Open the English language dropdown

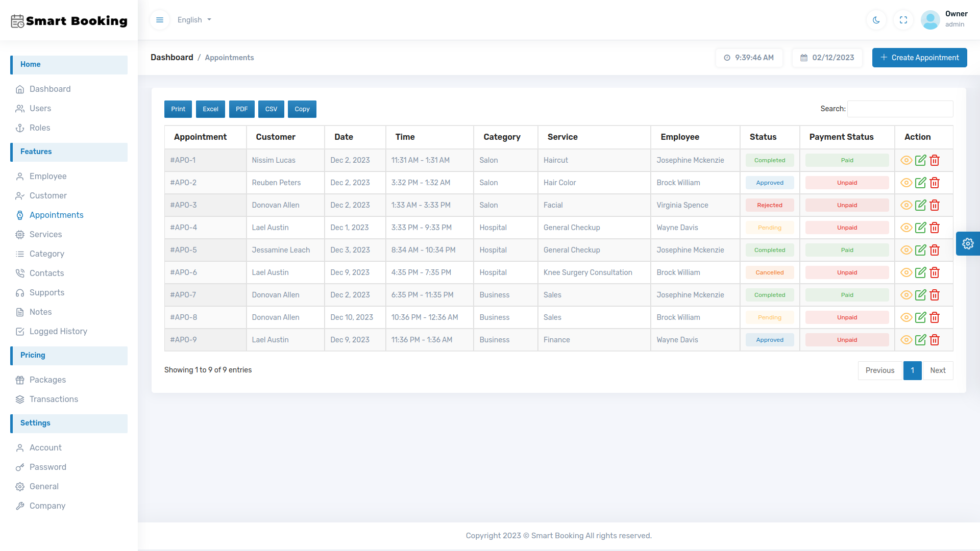(194, 20)
